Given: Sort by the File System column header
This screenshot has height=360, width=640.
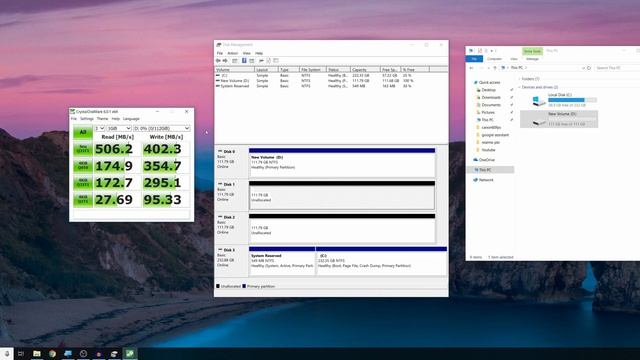Looking at the screenshot, I should pyautogui.click(x=313, y=70).
